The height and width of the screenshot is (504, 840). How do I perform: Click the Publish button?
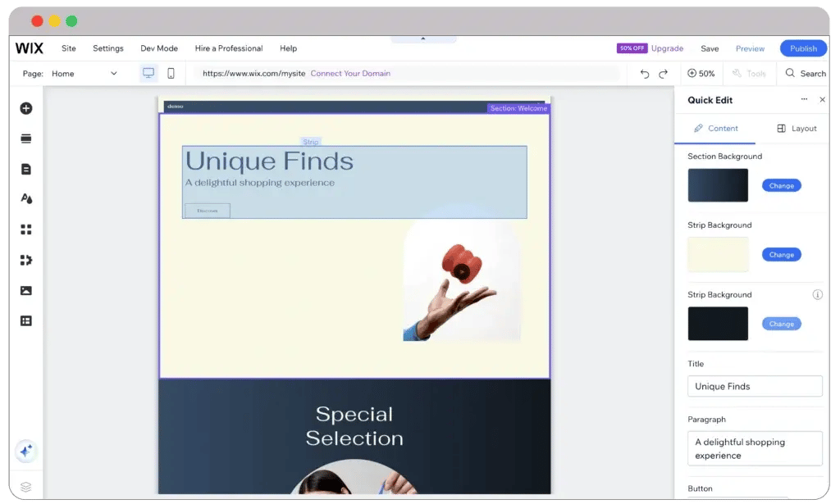coord(803,48)
